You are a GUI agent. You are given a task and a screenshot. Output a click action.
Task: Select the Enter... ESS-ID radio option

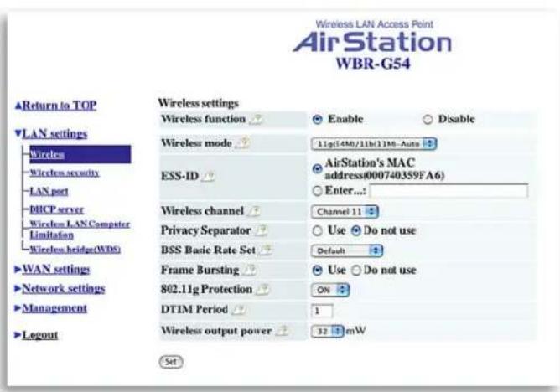317,191
